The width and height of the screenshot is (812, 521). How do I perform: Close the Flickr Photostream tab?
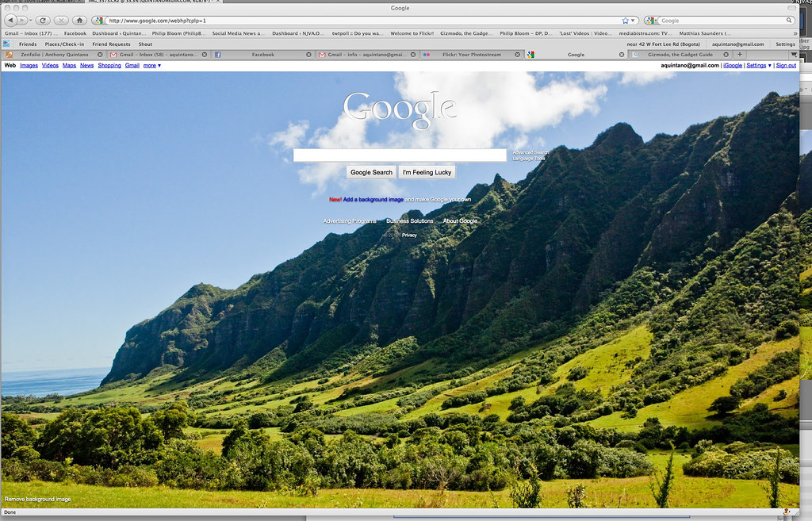click(x=518, y=55)
